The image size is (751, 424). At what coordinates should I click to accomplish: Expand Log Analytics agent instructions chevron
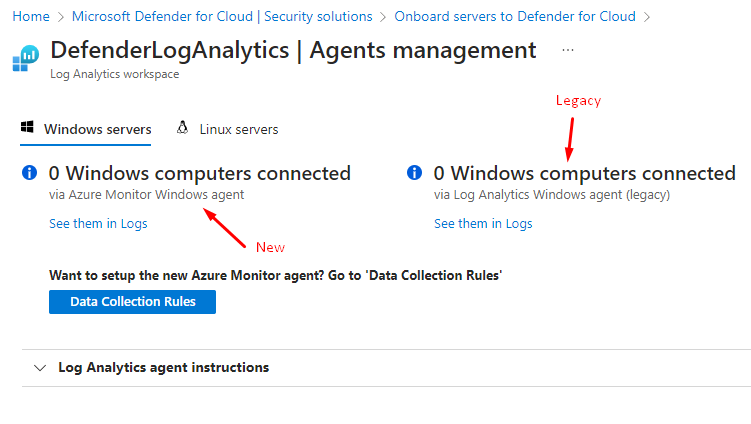[x=39, y=368]
